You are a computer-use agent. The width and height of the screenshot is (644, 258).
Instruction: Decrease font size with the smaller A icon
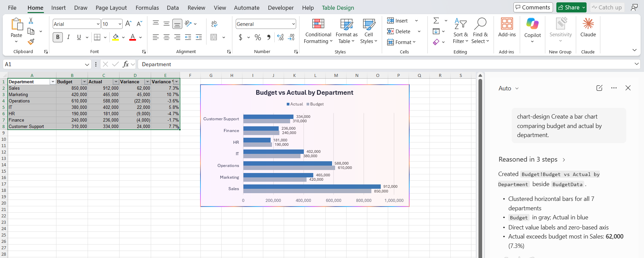point(139,24)
